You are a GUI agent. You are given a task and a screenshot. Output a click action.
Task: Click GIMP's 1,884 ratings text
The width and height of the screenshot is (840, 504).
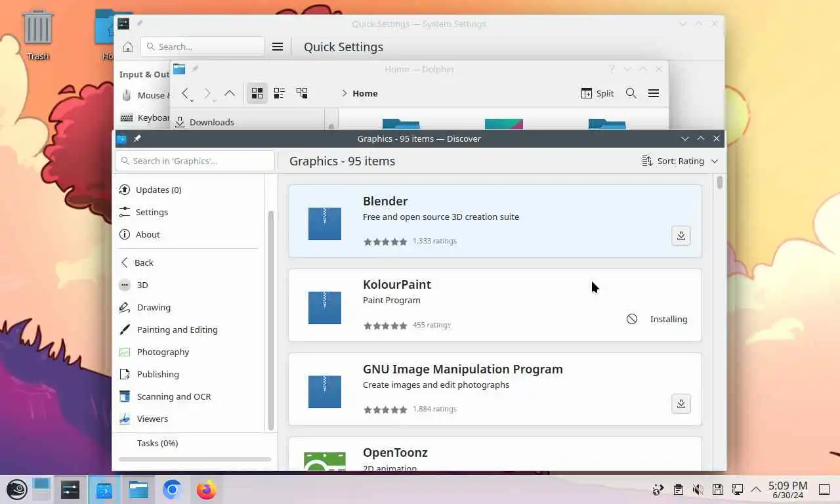pyautogui.click(x=434, y=409)
